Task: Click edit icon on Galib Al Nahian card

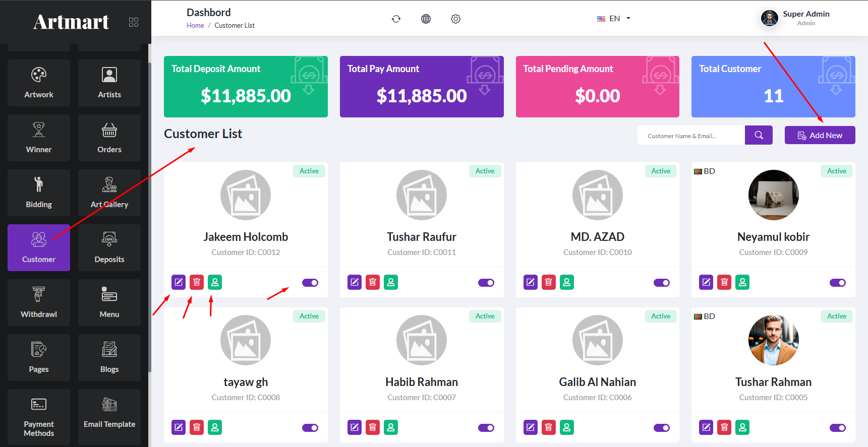Action: pos(531,427)
